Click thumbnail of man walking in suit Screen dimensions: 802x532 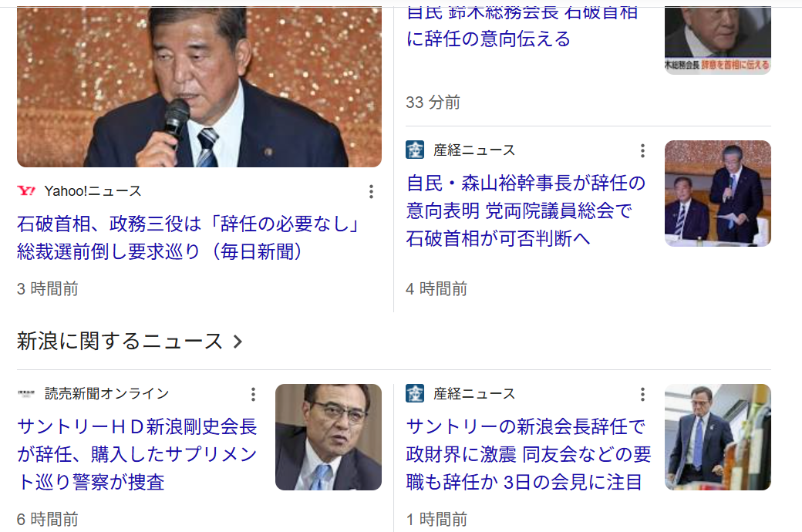718,437
